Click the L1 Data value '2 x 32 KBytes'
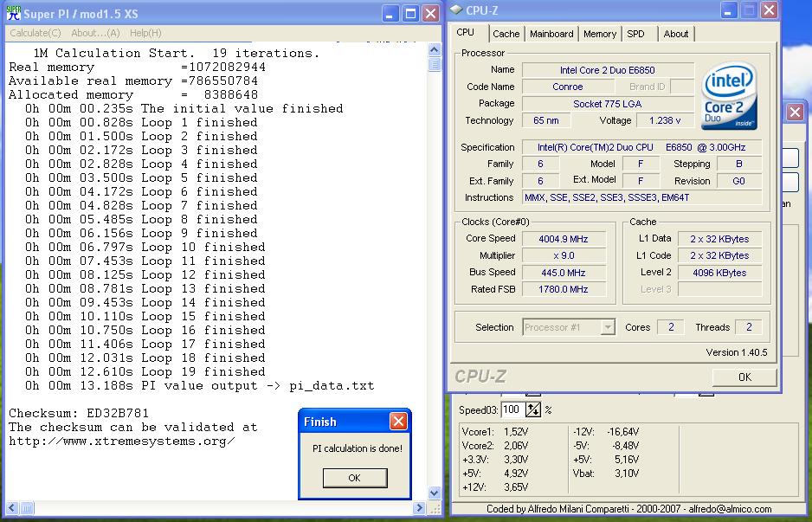This screenshot has width=812, height=522. (x=719, y=239)
